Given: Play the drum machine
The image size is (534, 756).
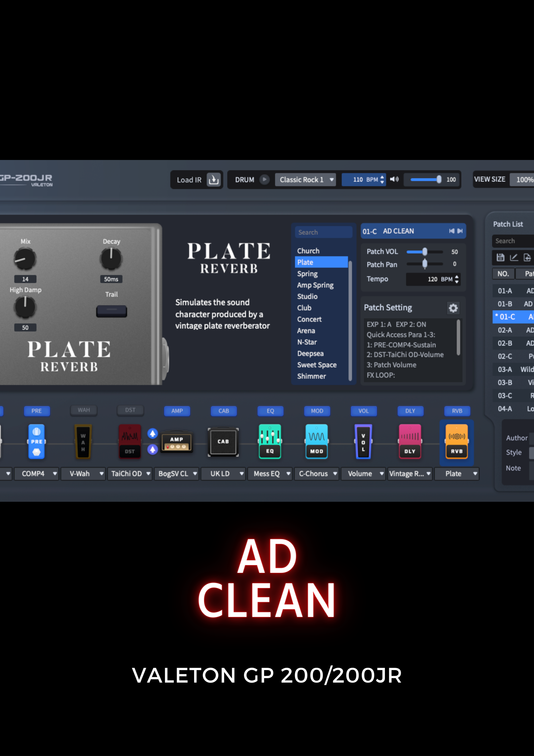Looking at the screenshot, I should [x=264, y=179].
